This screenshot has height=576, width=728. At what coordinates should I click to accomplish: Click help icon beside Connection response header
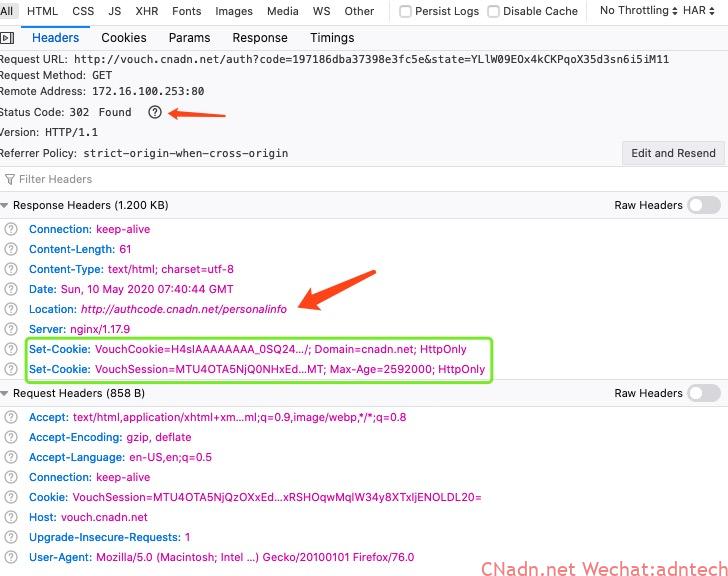(x=11, y=229)
